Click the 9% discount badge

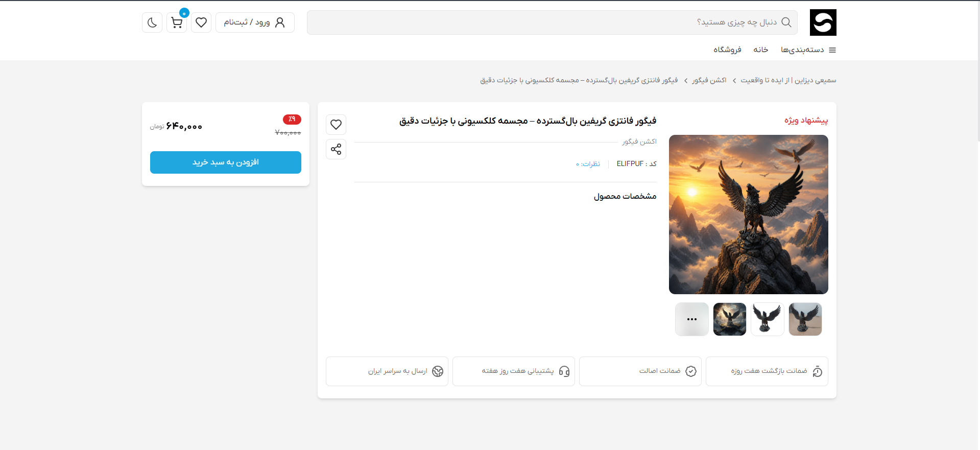tap(292, 119)
